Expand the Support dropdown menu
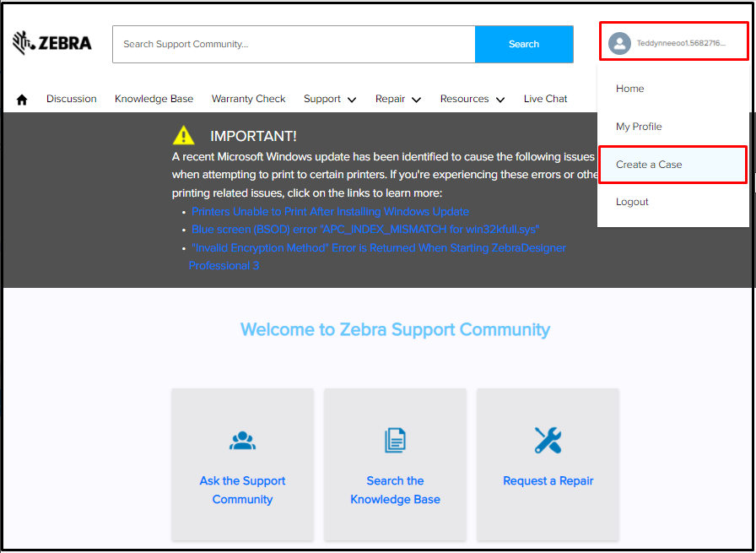This screenshot has width=756, height=553. click(329, 99)
